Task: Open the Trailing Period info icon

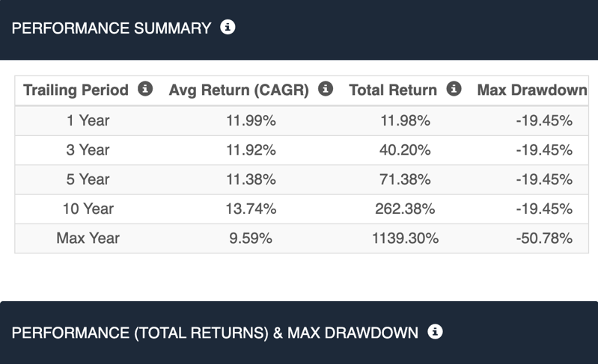Action: click(145, 89)
